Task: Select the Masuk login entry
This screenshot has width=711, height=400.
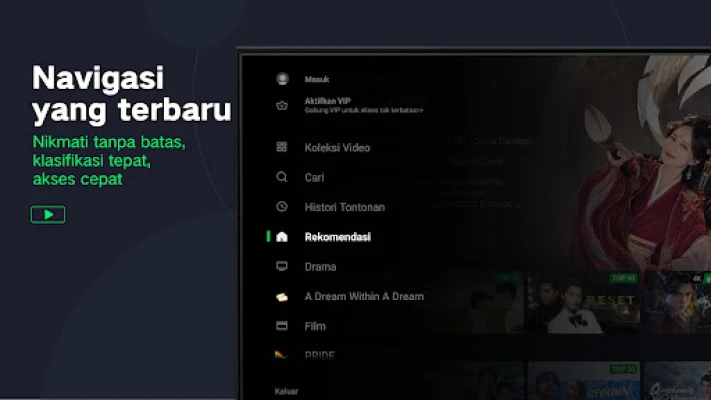Action: coord(317,79)
